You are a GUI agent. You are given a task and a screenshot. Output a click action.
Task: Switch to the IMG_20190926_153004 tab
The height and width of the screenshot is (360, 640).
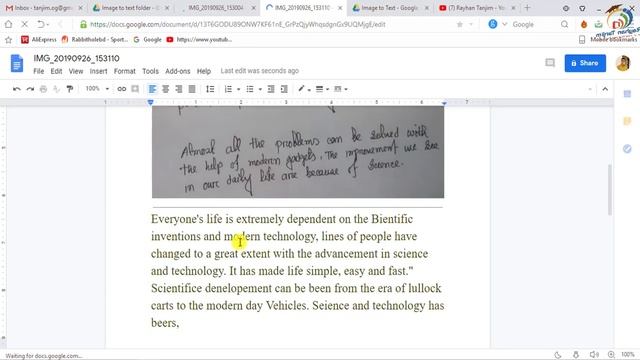pos(218,8)
